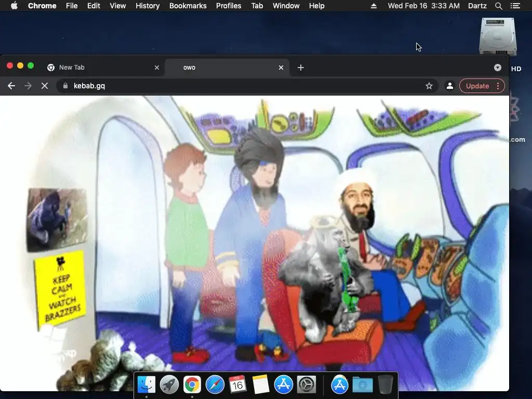Open System Preferences from the Dock

pyautogui.click(x=307, y=385)
